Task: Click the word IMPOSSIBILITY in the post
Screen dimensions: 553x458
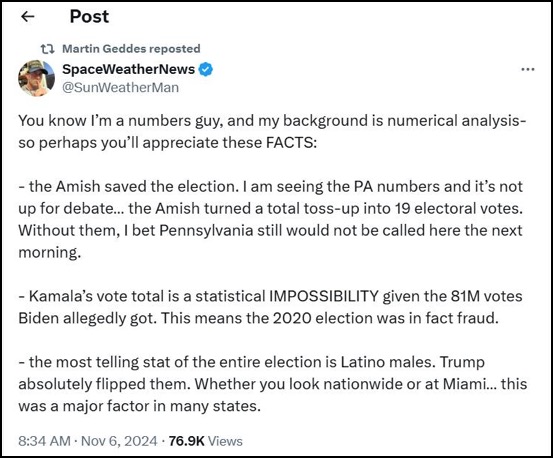Action: [x=324, y=296]
